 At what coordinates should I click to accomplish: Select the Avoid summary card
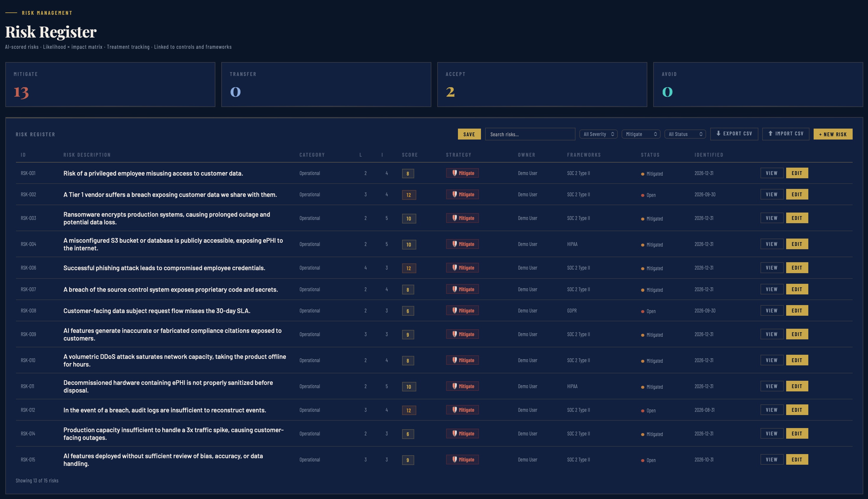pos(758,84)
